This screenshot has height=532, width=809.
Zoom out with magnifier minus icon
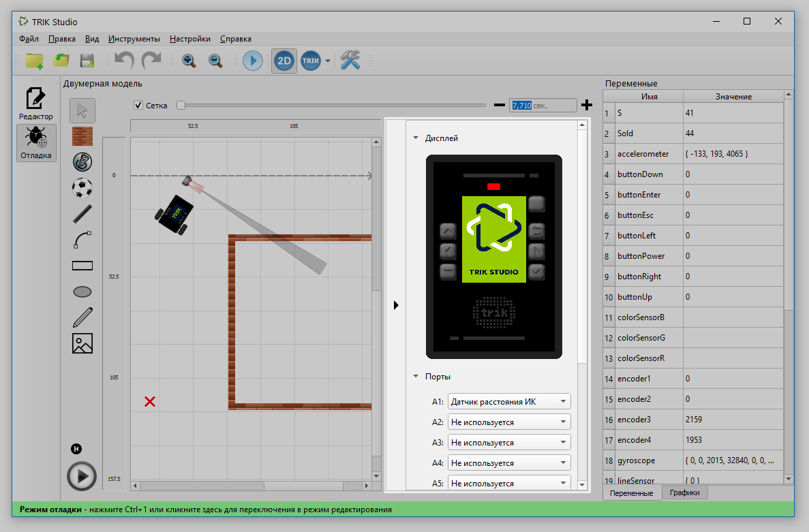215,61
